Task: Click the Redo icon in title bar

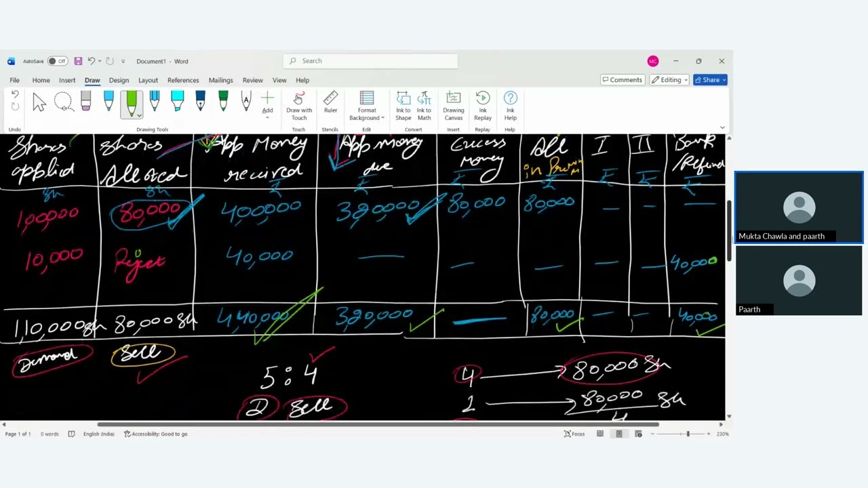Action: (109, 61)
